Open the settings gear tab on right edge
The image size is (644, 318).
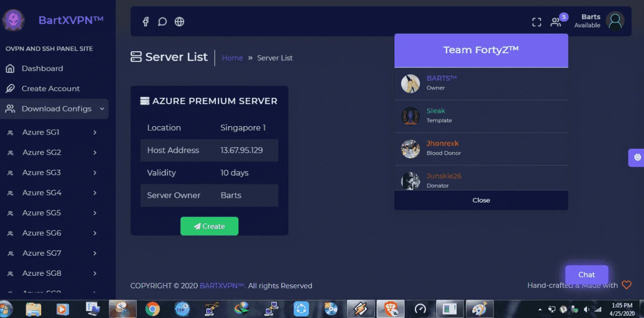[x=637, y=157]
